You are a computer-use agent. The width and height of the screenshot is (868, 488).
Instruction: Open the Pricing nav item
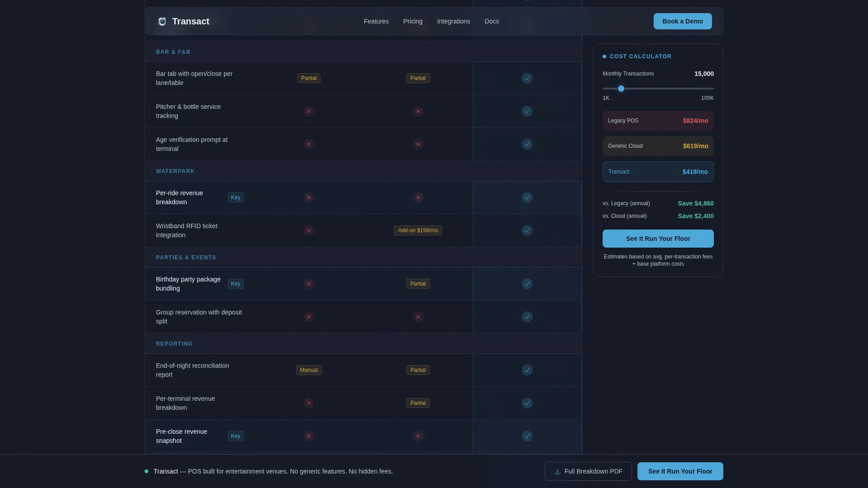click(413, 21)
